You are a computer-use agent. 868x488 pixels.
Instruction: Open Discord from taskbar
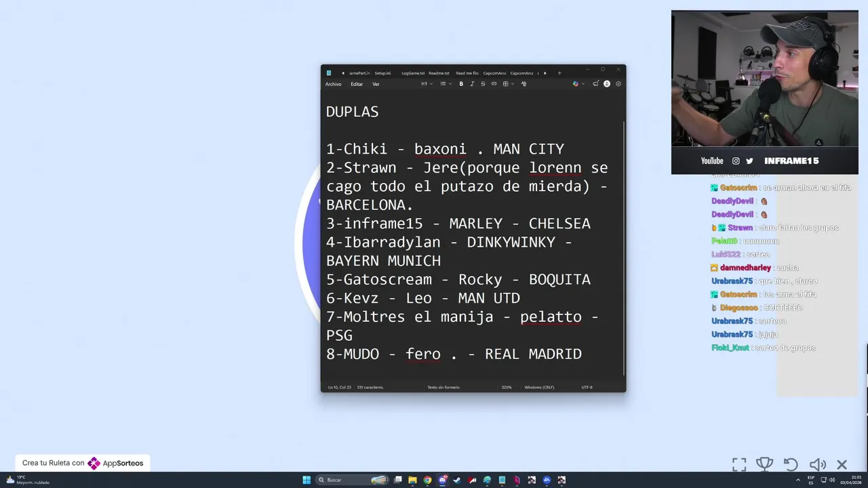pos(442,480)
